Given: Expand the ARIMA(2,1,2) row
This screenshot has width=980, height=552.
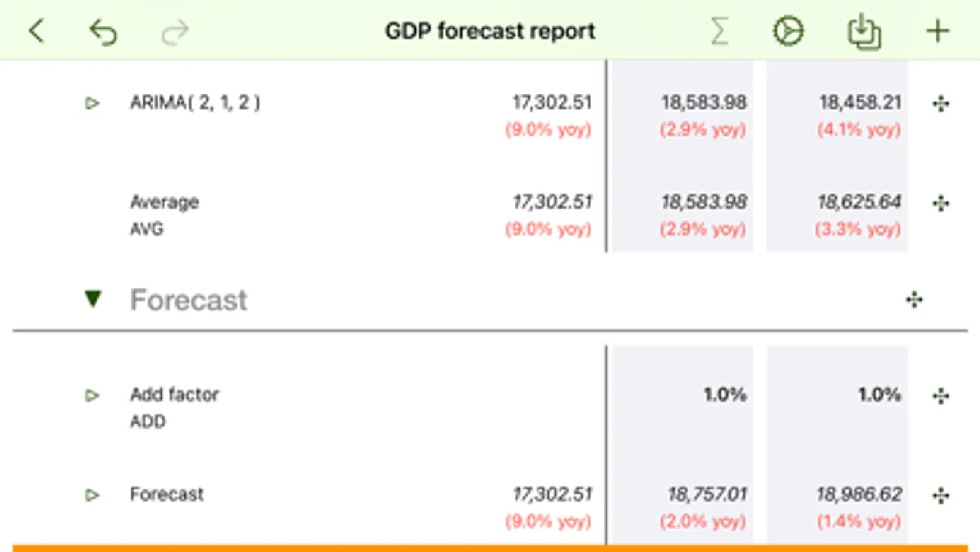Looking at the screenshot, I should [x=92, y=103].
